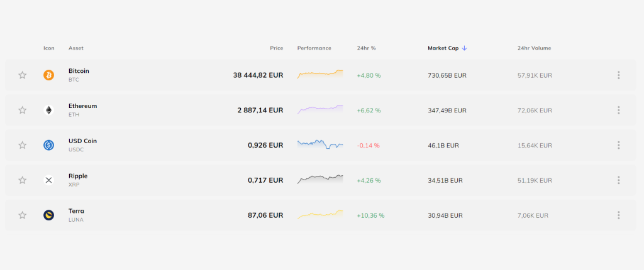Click the price 38 444,82 EUR
The width and height of the screenshot is (644, 270).
258,75
